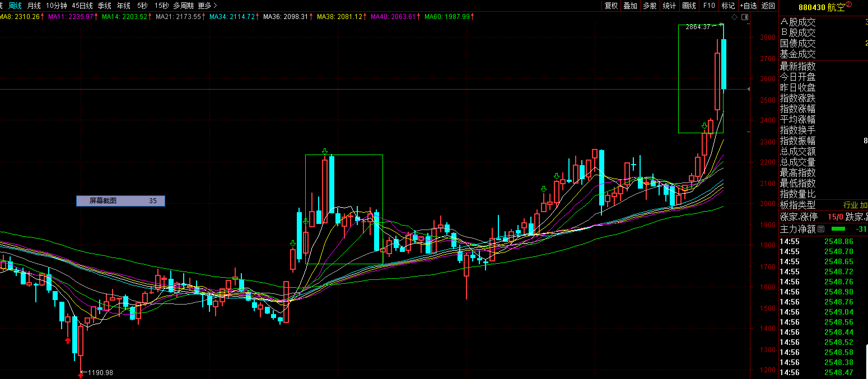868x379 pixels.
Task: Click the 2800 price axis label
Action: (768, 38)
